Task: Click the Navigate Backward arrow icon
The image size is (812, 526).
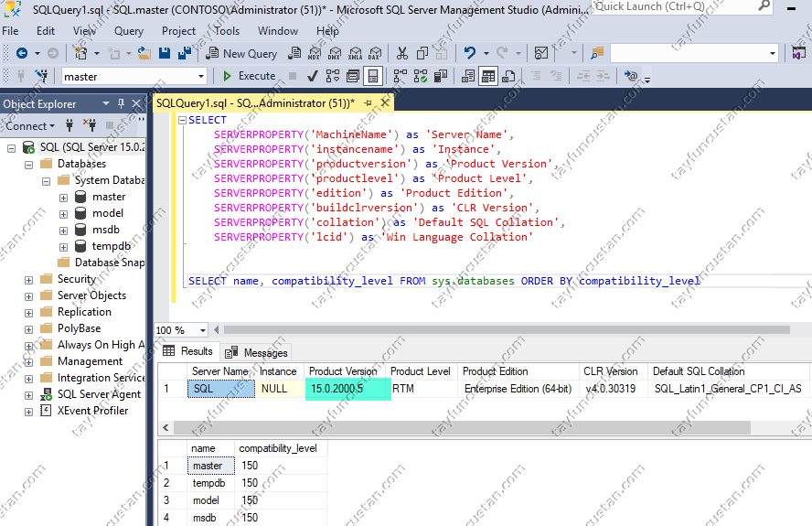Action: 22,53
